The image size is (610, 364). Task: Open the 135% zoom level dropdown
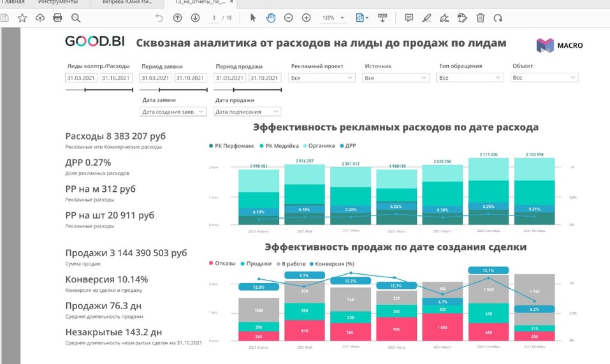[x=333, y=18]
